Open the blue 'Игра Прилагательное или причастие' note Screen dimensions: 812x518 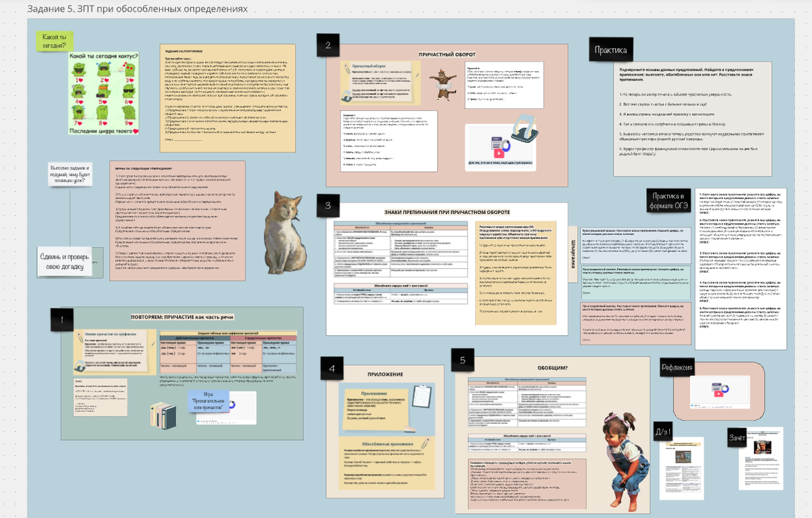point(207,401)
